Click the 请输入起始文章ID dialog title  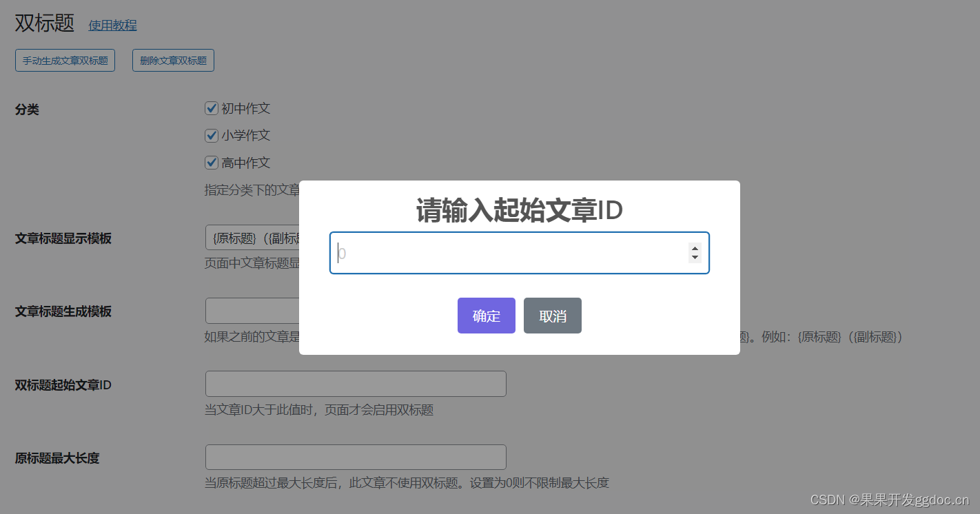click(520, 211)
